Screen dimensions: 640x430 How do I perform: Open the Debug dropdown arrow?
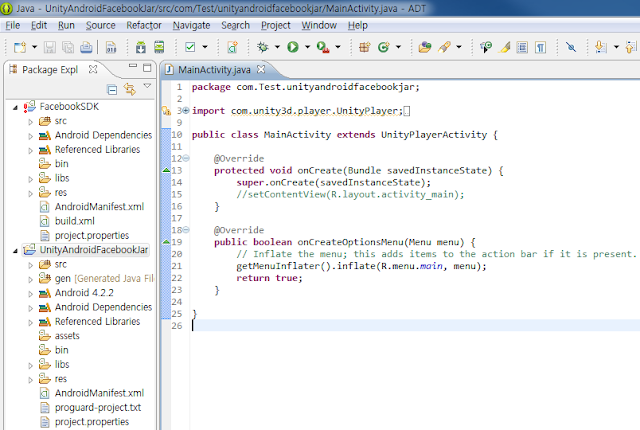[x=277, y=47]
